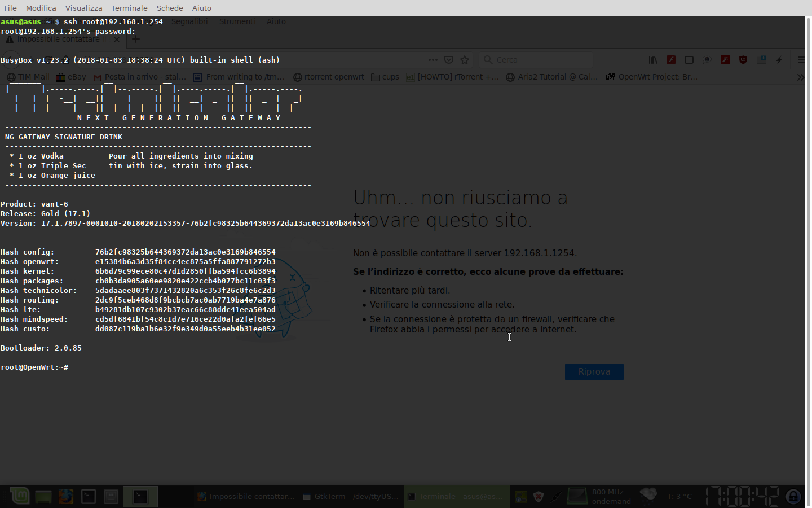
Task: Show more bookmarks with chevron arrows
Action: tap(801, 77)
